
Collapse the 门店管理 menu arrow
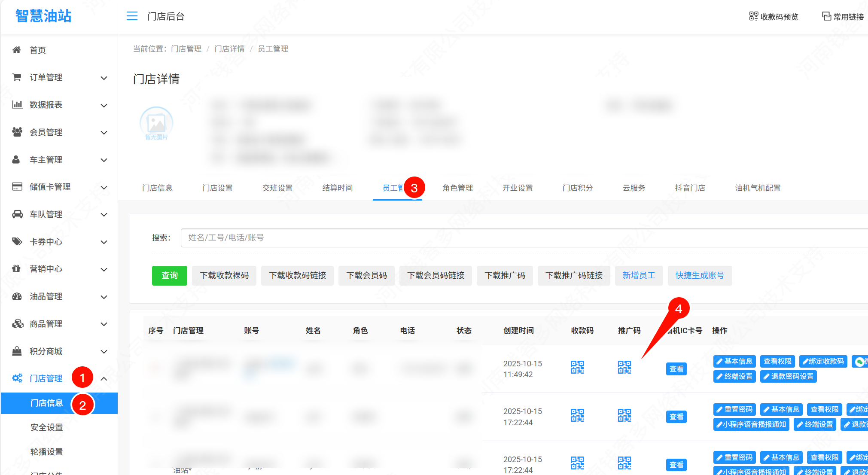[104, 378]
